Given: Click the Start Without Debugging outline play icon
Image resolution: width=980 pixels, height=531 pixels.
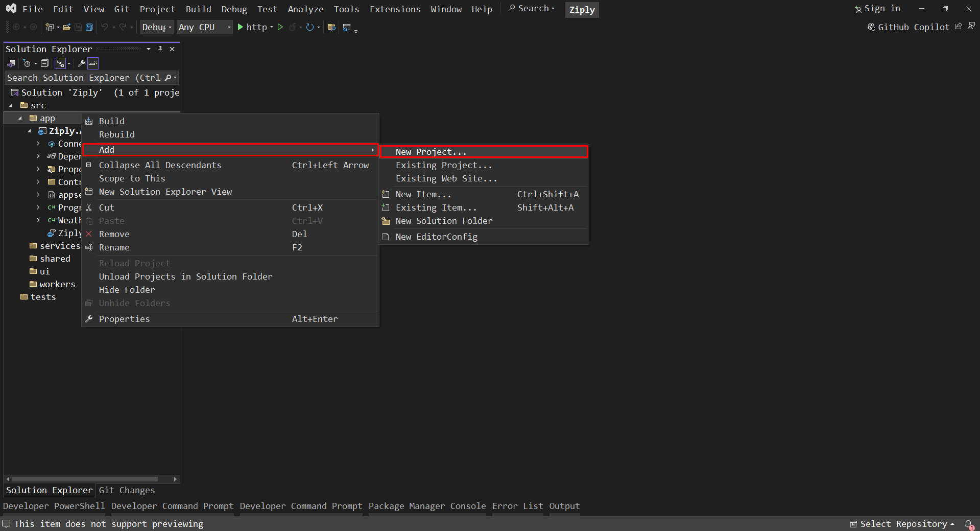Looking at the screenshot, I should pos(280,27).
